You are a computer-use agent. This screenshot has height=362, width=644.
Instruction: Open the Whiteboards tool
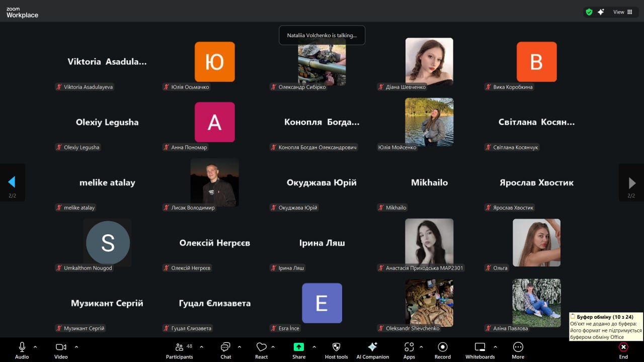(x=480, y=350)
